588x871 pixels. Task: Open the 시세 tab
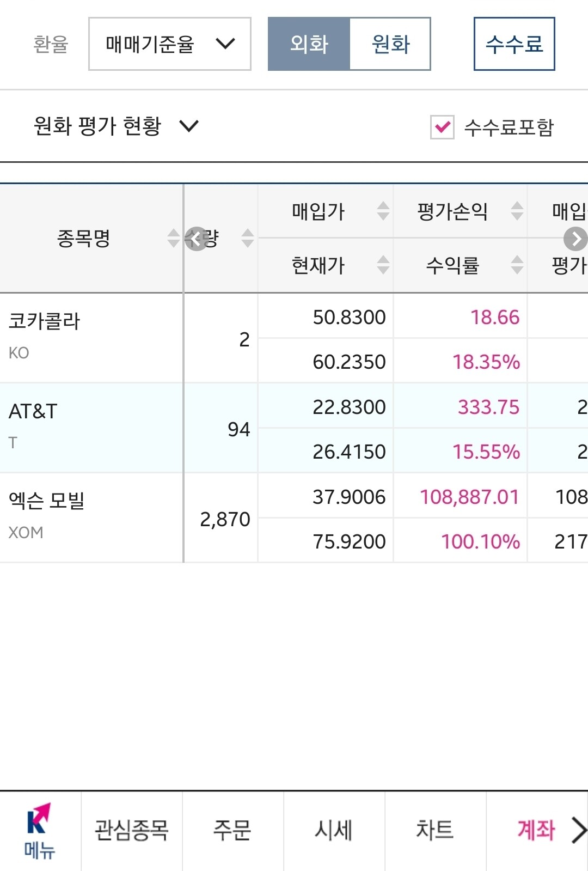[334, 831]
